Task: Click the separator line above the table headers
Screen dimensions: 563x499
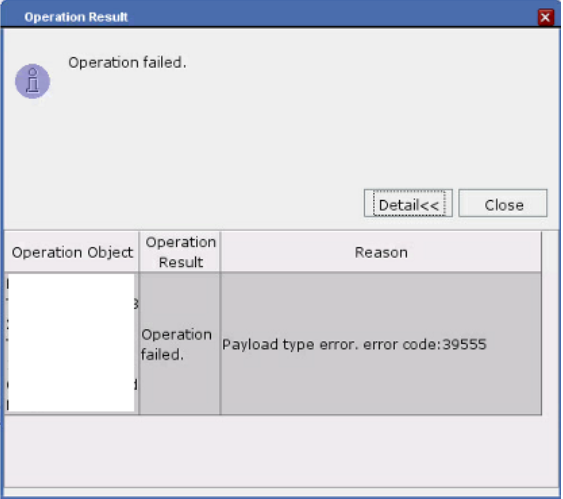Action: [x=281, y=230]
